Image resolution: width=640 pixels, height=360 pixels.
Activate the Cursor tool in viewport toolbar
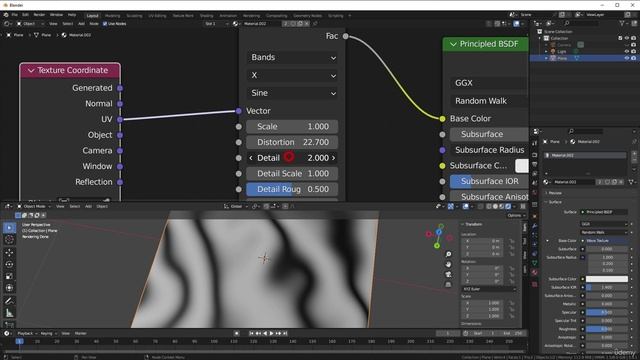[x=9, y=240]
